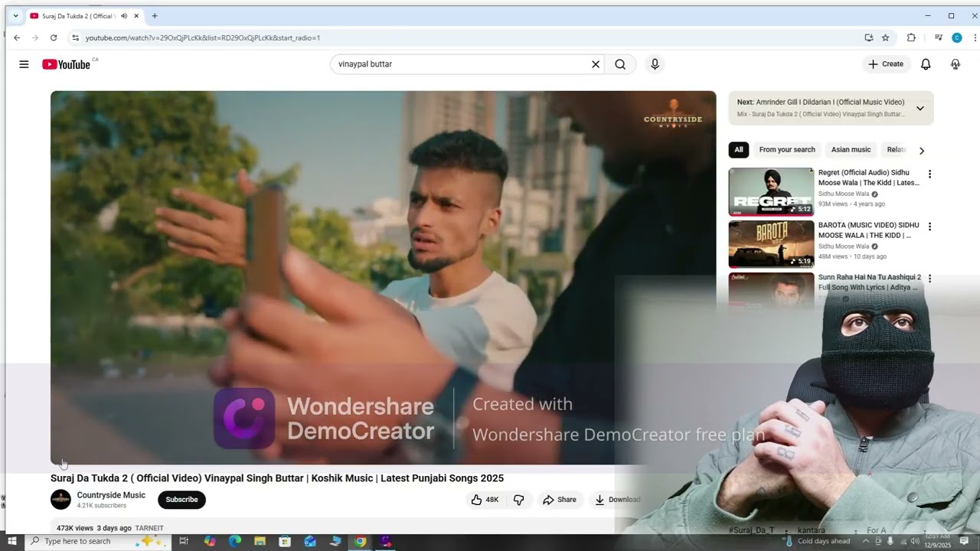Open the Windows Start menu
Screen dimensions: 980x551
coord(11,541)
